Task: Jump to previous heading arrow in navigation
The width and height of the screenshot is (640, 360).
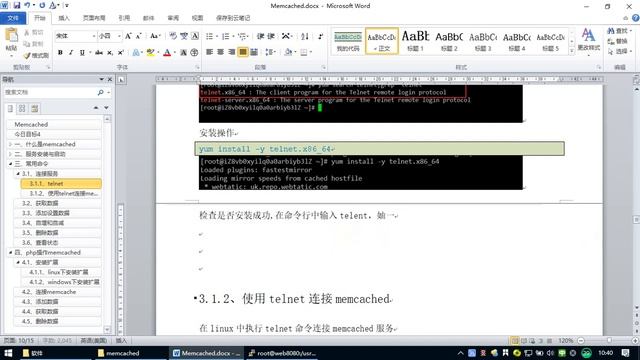Action: pyautogui.click(x=96, y=108)
